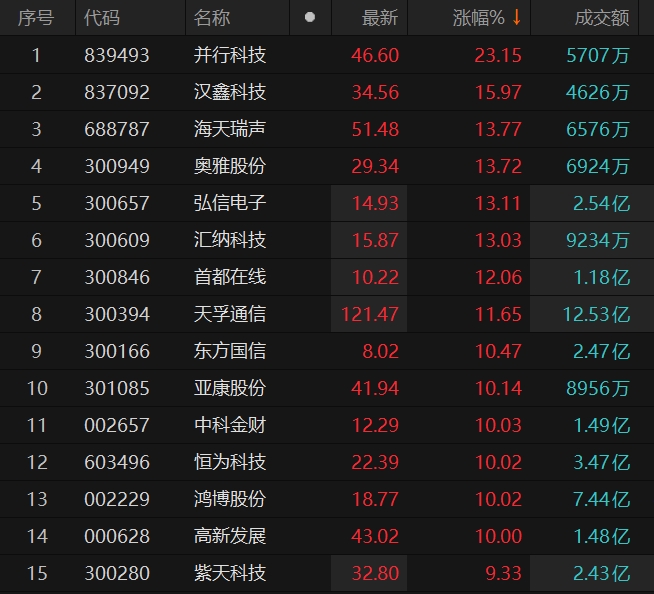Click the dot icon in the header
Image resolution: width=654 pixels, height=594 pixels.
(310, 18)
